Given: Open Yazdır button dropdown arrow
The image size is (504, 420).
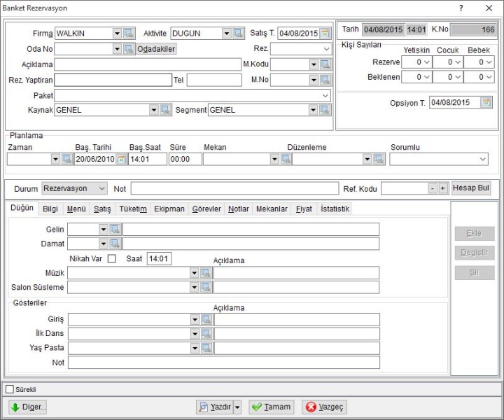Looking at the screenshot, I should (237, 407).
